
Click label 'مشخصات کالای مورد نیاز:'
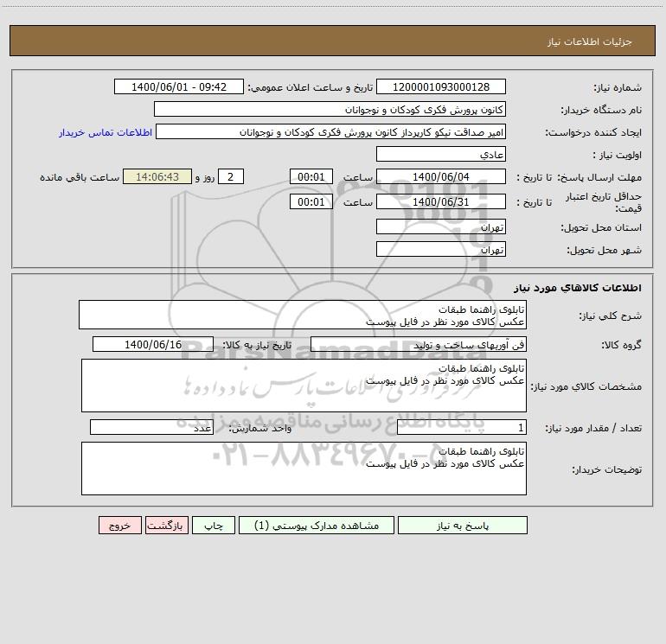point(586,386)
